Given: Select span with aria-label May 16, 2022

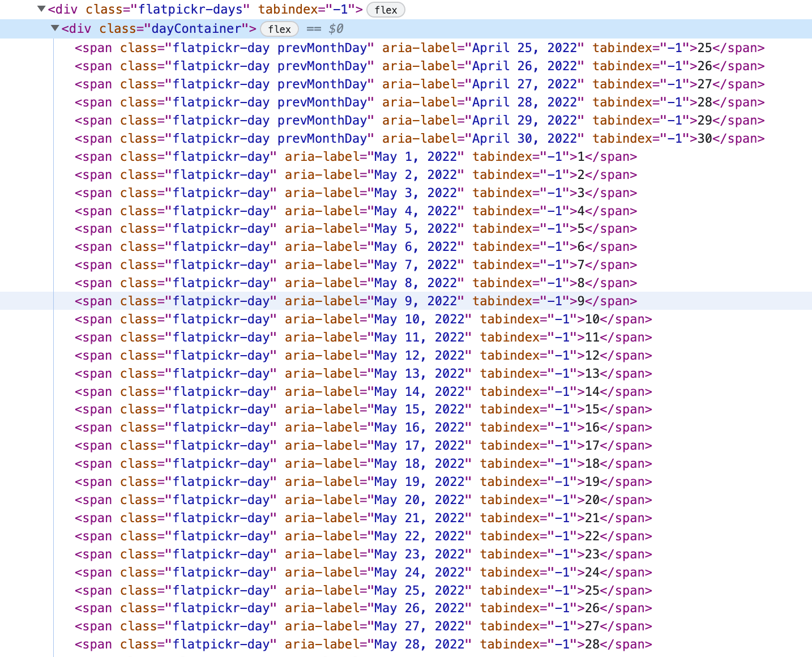Looking at the screenshot, I should click(x=363, y=428).
